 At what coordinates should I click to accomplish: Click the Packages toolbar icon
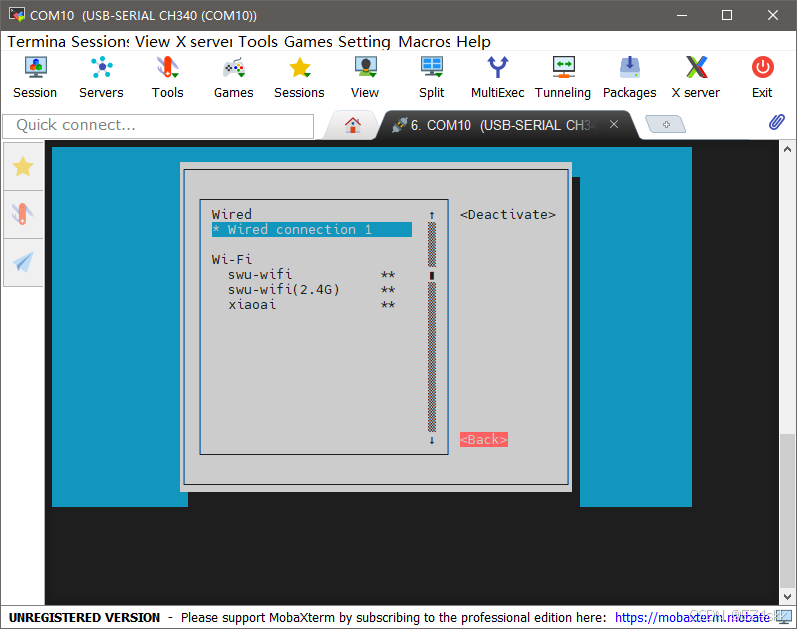[x=629, y=77]
